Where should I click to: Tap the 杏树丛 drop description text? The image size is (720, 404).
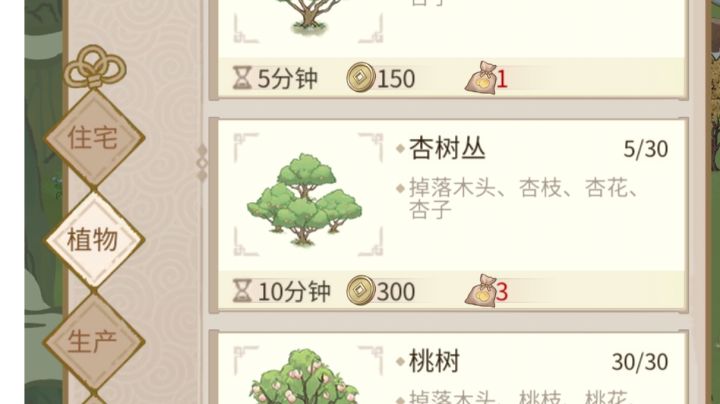click(523, 199)
